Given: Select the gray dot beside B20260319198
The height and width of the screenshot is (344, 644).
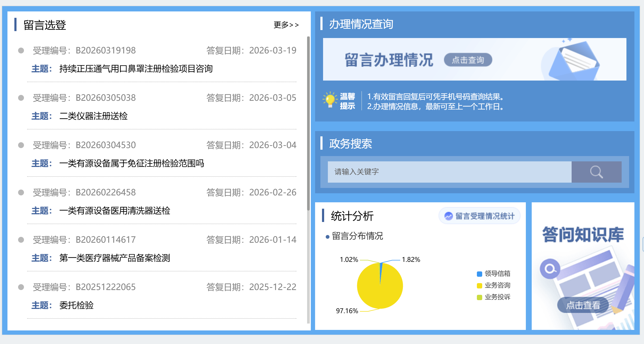Looking at the screenshot, I should click(x=21, y=51).
